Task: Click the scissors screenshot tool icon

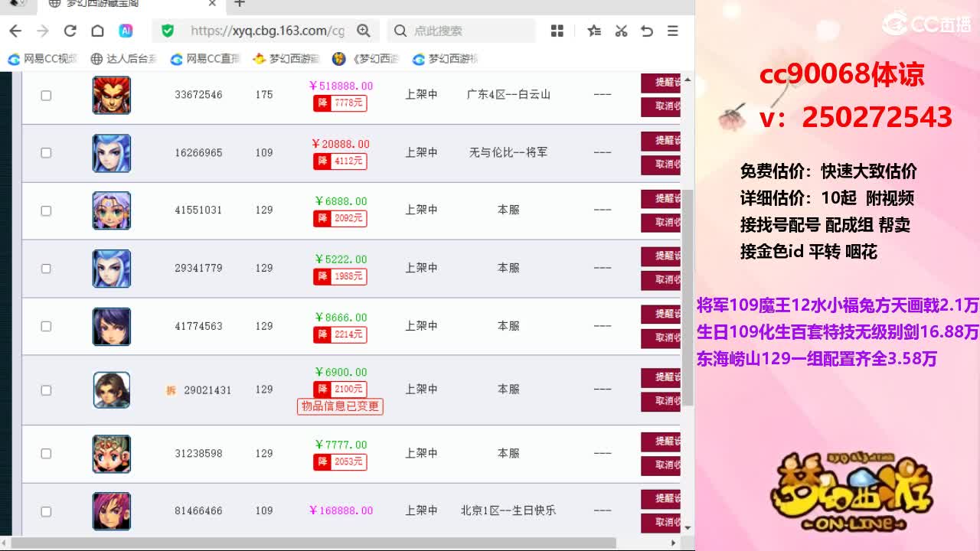Action: pyautogui.click(x=621, y=31)
